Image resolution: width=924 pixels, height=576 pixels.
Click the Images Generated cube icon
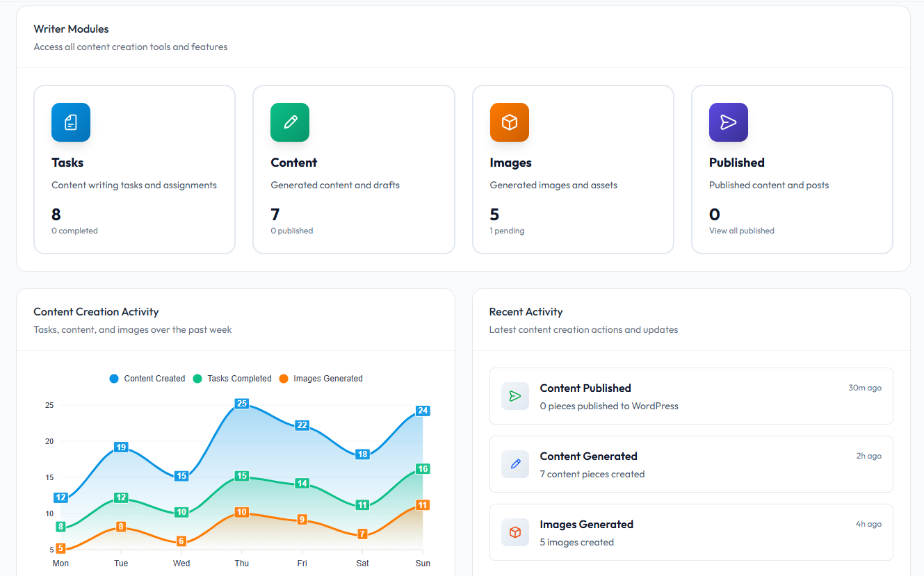point(515,532)
